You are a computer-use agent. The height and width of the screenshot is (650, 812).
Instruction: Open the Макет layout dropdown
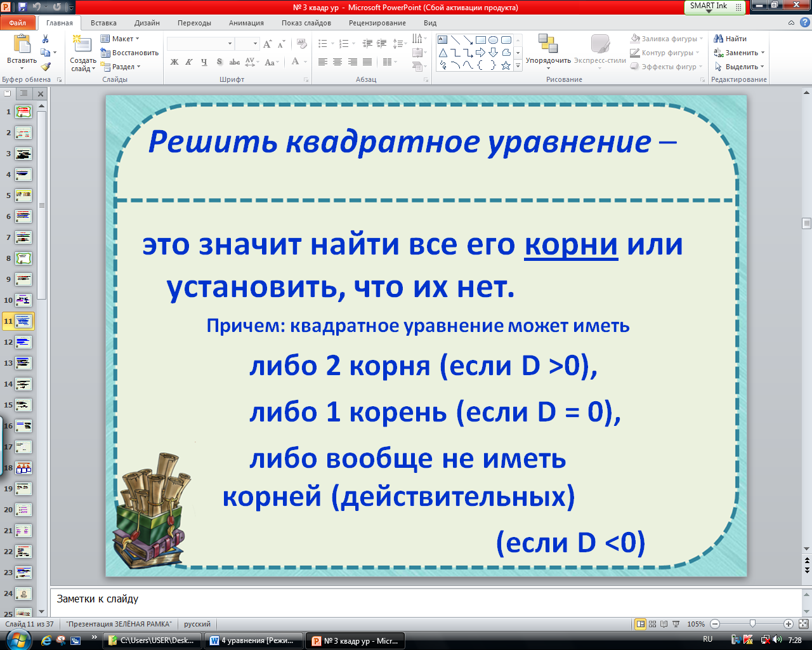tap(120, 39)
